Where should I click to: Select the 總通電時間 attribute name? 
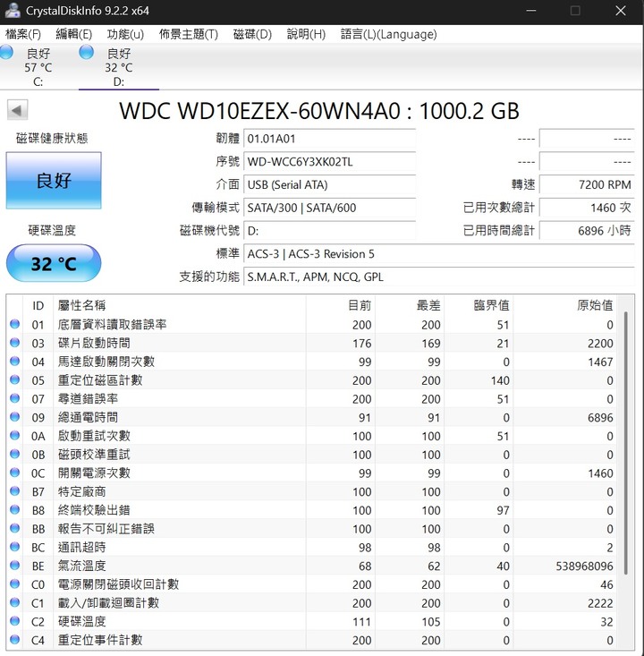point(88,417)
